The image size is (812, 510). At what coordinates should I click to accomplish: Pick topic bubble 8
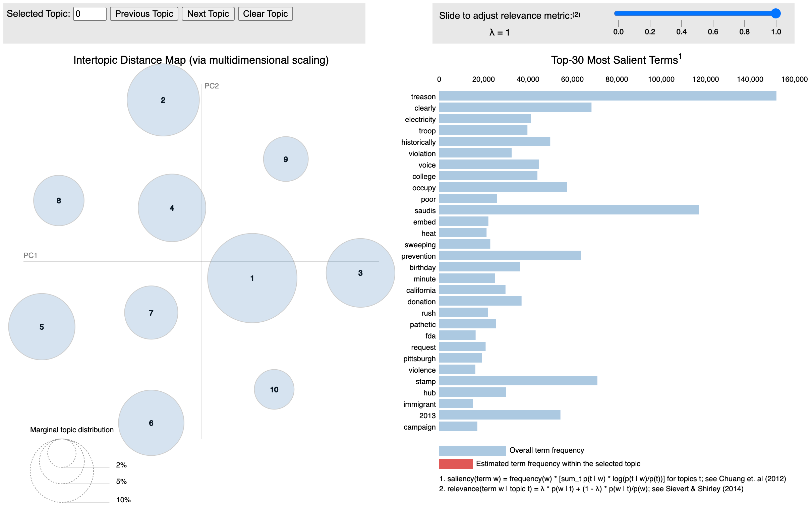pos(59,201)
